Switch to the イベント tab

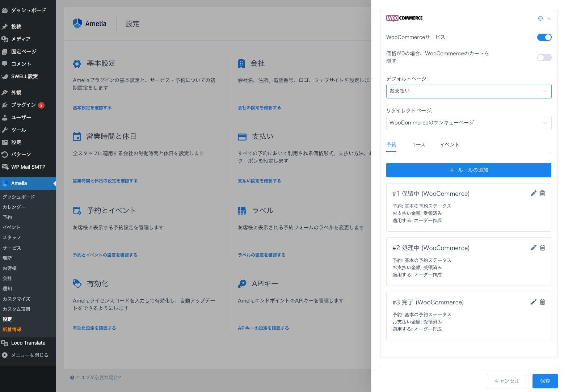coord(449,145)
